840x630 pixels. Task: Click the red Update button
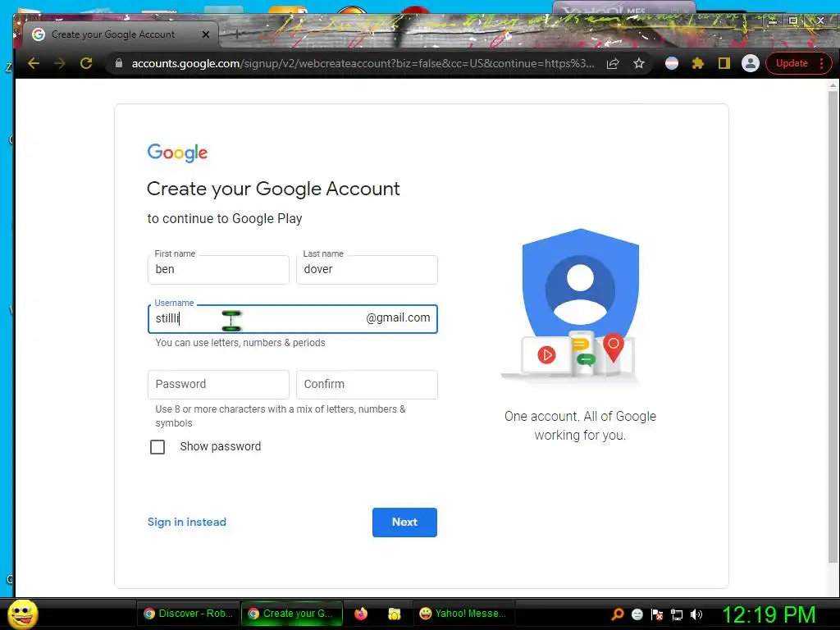(792, 63)
